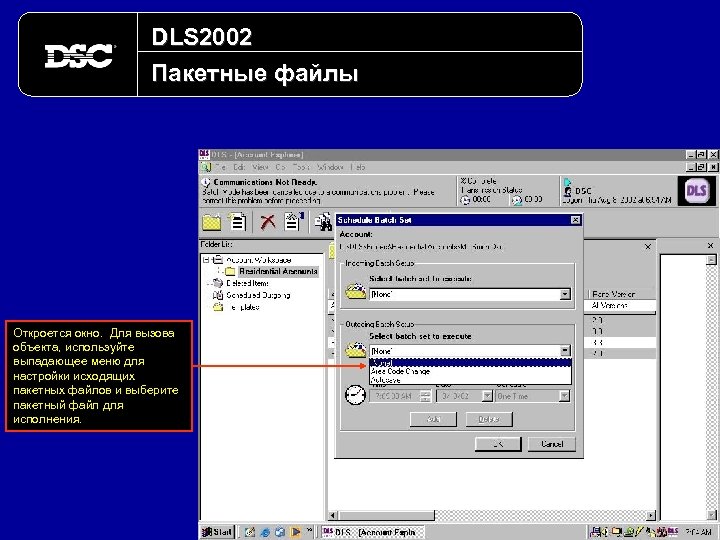Viewport: 720px width, 540px height.
Task: Click the DLS icon in the title bar
Action: (x=204, y=154)
